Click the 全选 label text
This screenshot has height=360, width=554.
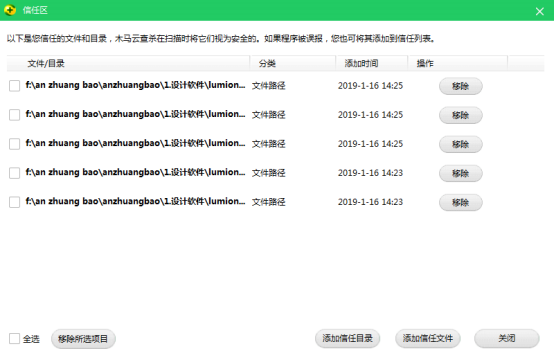click(31, 339)
